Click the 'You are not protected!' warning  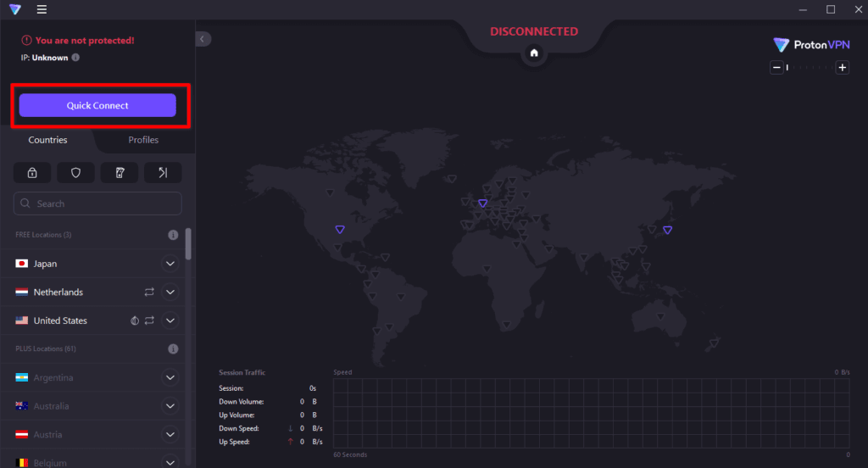[x=85, y=41]
